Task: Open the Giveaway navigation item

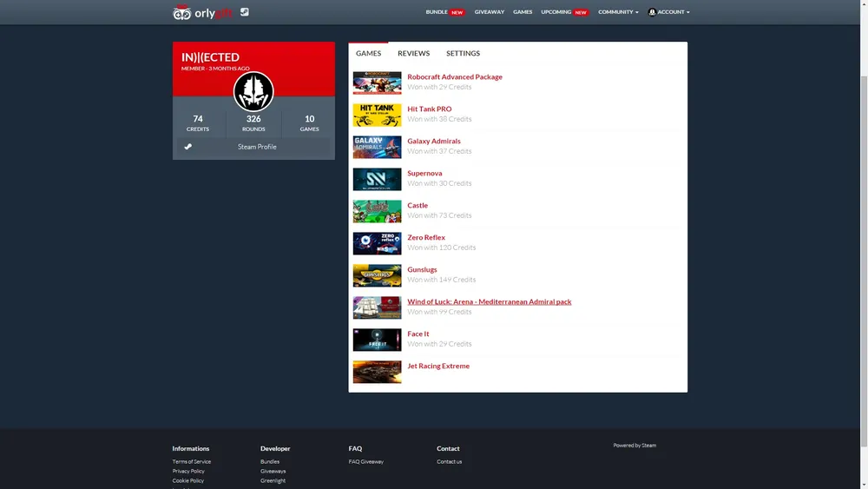Action: [x=489, y=12]
